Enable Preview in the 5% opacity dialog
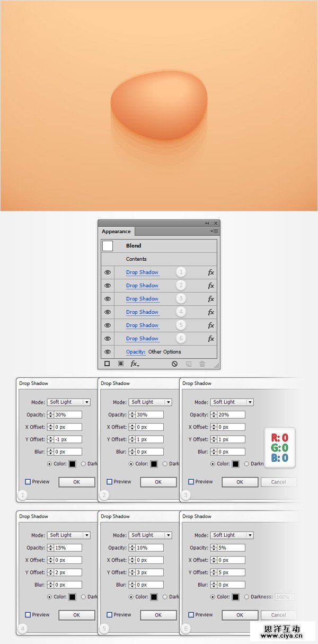Viewport: 318px width, 644px height. [x=191, y=615]
